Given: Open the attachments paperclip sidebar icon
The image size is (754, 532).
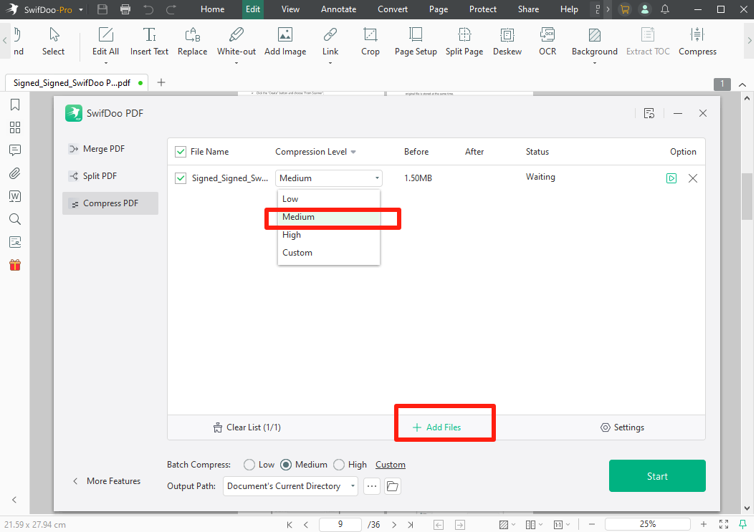Looking at the screenshot, I should tap(15, 173).
